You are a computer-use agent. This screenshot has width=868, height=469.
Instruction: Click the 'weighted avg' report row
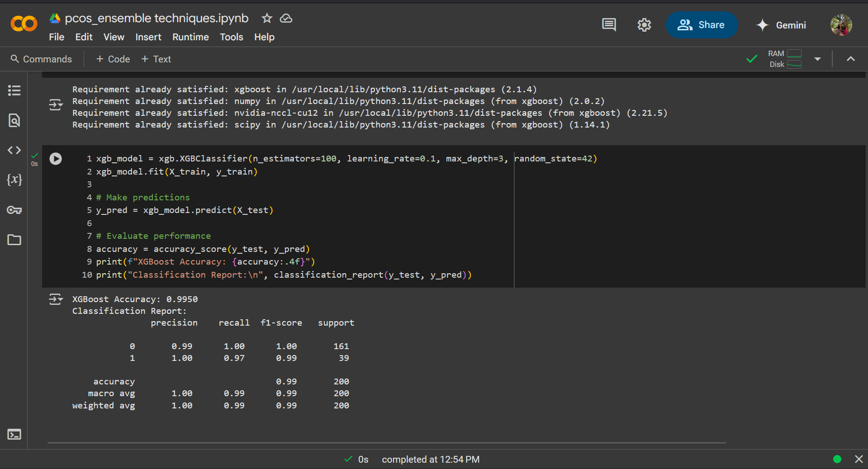(x=211, y=406)
